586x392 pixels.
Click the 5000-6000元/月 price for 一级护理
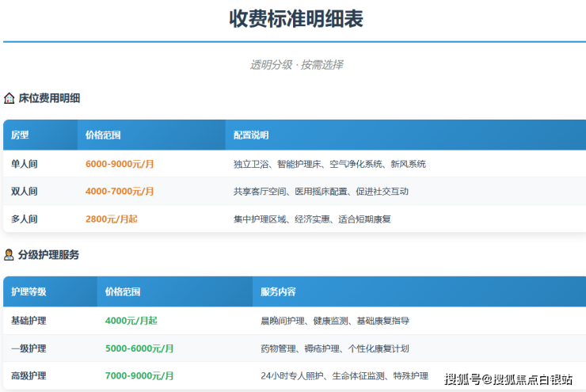pos(139,348)
